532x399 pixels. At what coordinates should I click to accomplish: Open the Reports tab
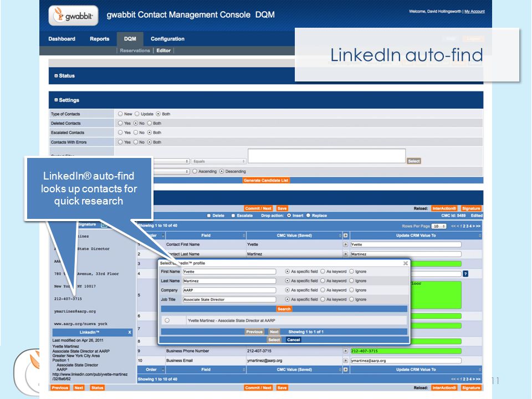(99, 39)
